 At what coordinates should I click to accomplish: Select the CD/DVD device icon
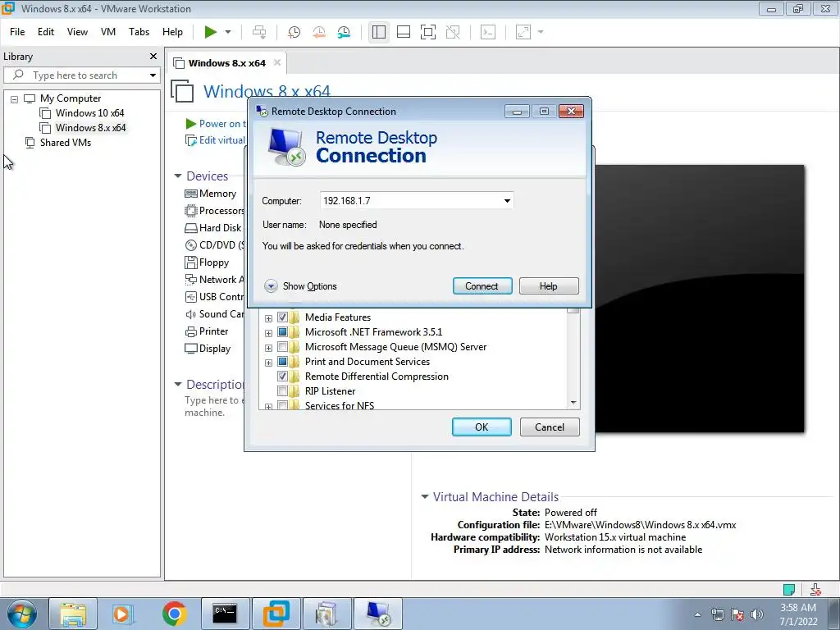[190, 245]
